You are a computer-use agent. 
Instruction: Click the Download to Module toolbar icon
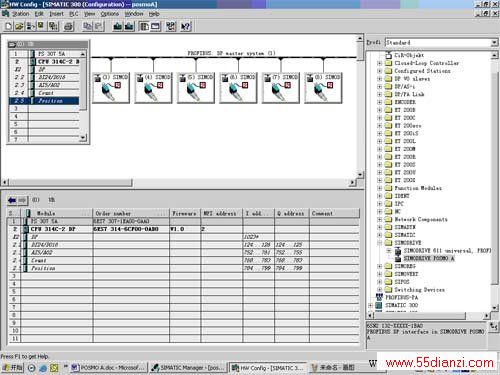point(117,26)
